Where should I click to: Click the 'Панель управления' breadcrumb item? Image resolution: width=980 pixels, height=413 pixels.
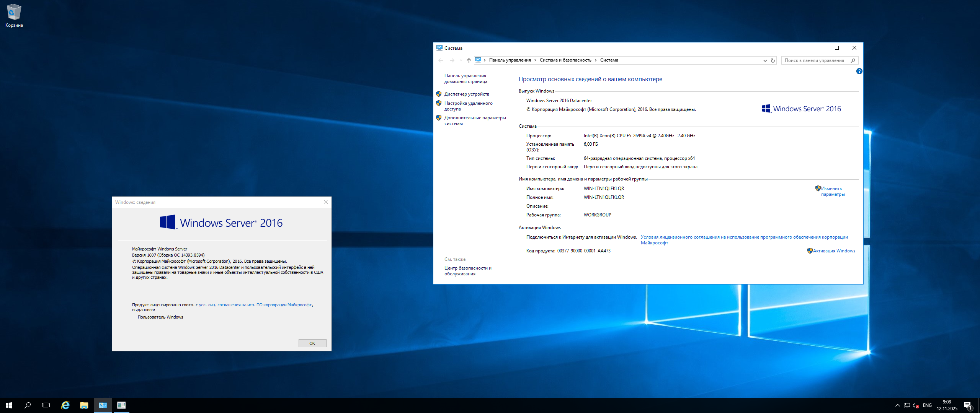pyautogui.click(x=510, y=60)
